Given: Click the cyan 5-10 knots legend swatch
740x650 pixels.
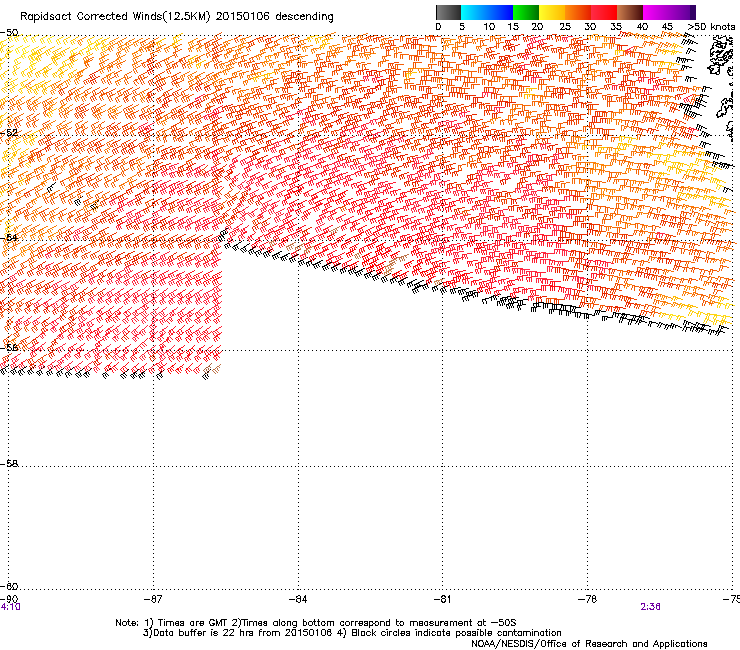Looking at the screenshot, I should click(x=474, y=12).
